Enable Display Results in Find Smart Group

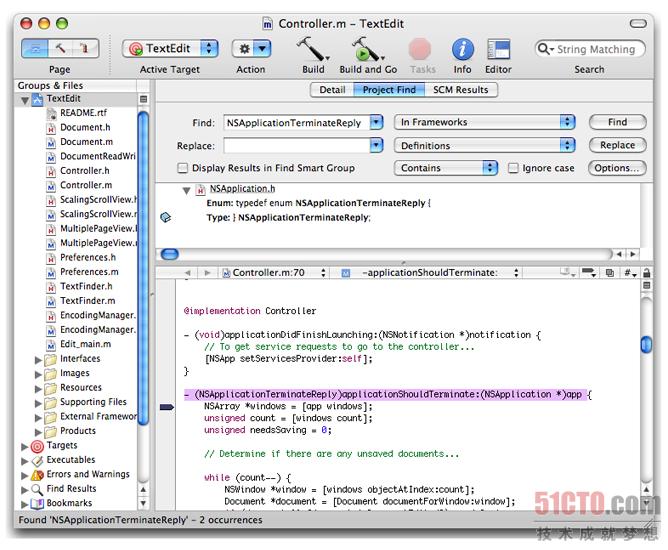pos(182,168)
